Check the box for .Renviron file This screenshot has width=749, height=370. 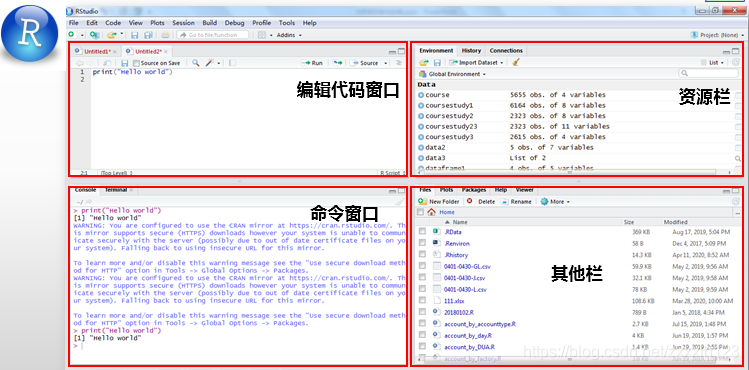422,243
